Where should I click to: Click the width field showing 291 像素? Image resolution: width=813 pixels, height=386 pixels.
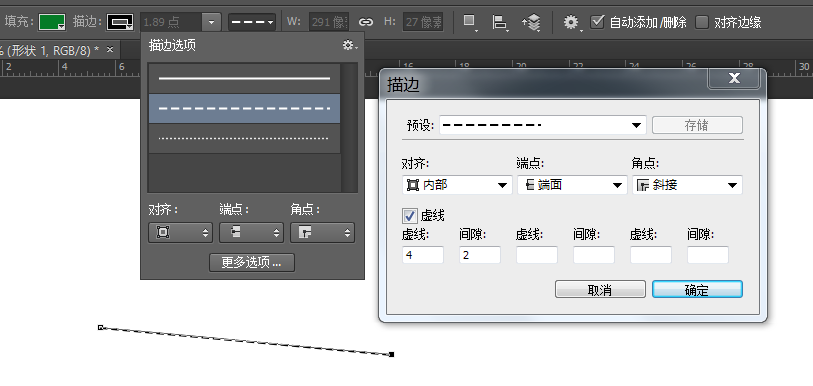[329, 22]
